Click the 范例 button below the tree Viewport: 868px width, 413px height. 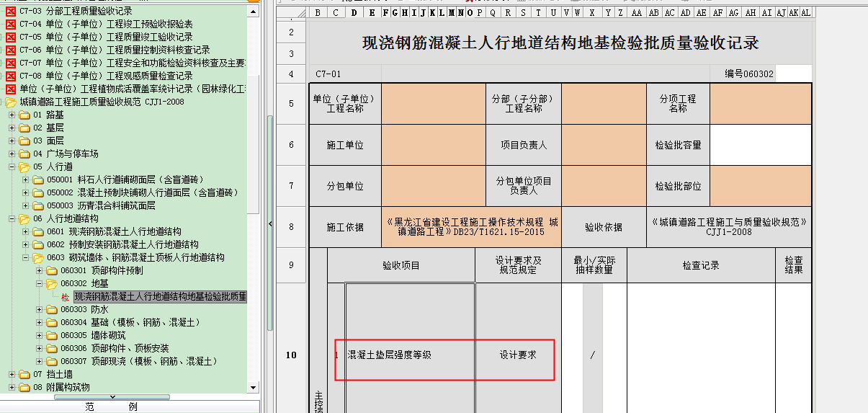[111, 407]
